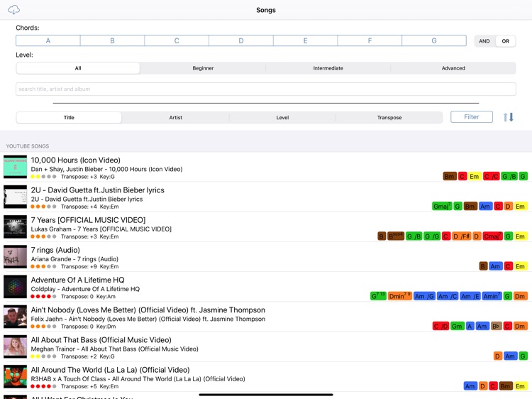The image size is (532, 399).
Task: Toggle chord B filter
Action: tap(112, 40)
